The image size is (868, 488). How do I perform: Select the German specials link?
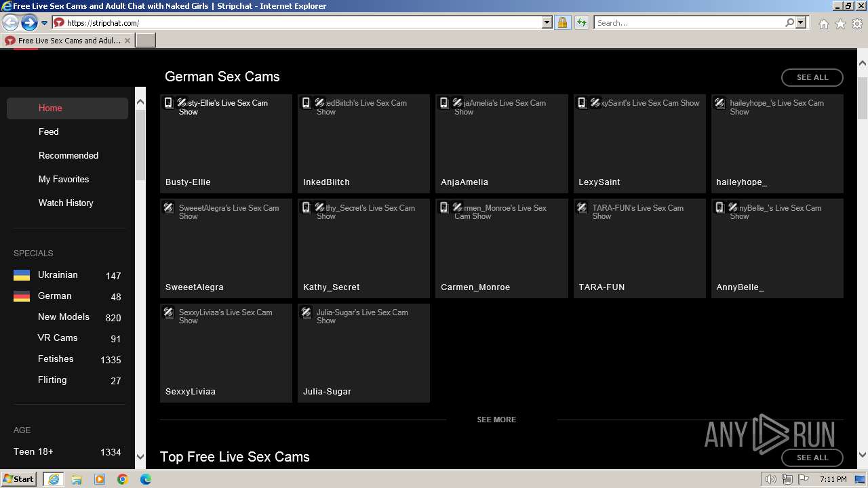tap(55, 296)
